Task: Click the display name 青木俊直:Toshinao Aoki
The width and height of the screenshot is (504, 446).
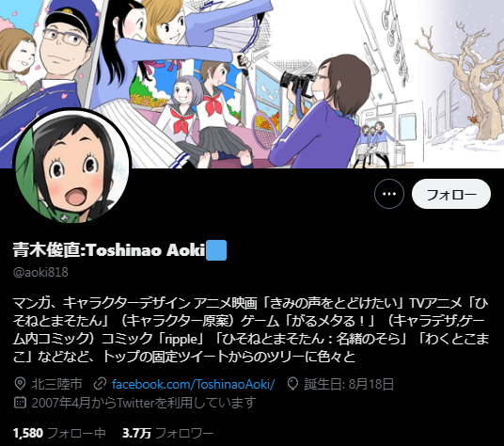Action: [x=109, y=250]
